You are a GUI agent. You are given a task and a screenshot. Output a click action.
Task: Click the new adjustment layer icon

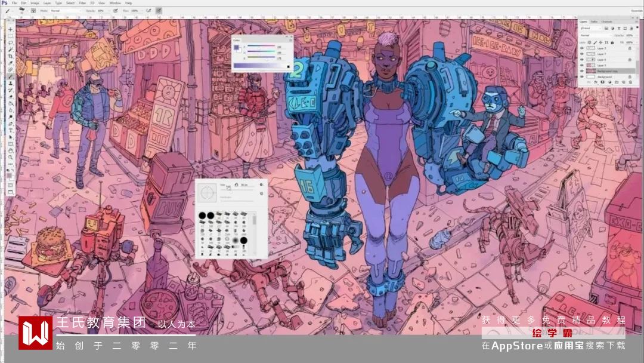click(x=610, y=82)
